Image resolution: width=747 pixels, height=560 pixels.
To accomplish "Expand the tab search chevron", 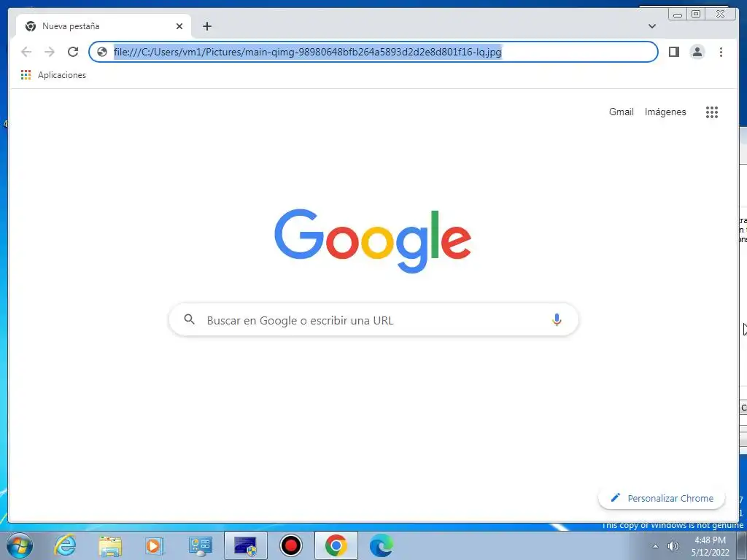I will 652,26.
